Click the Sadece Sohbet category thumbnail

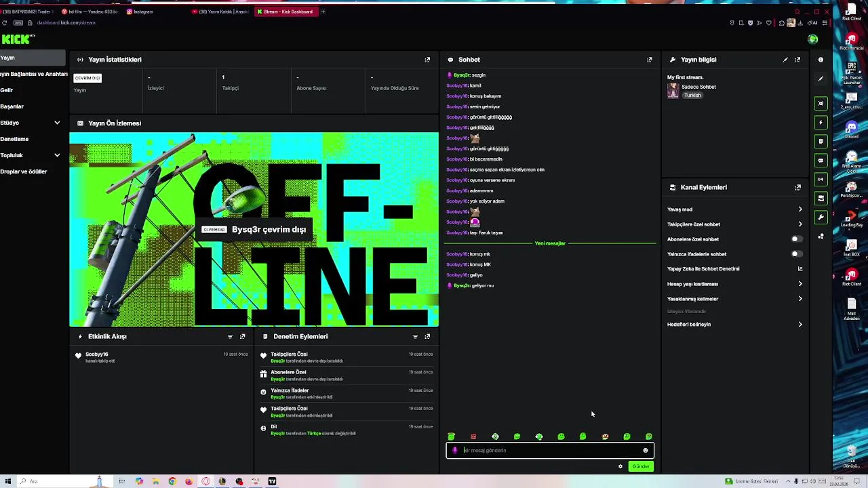[x=673, y=91]
